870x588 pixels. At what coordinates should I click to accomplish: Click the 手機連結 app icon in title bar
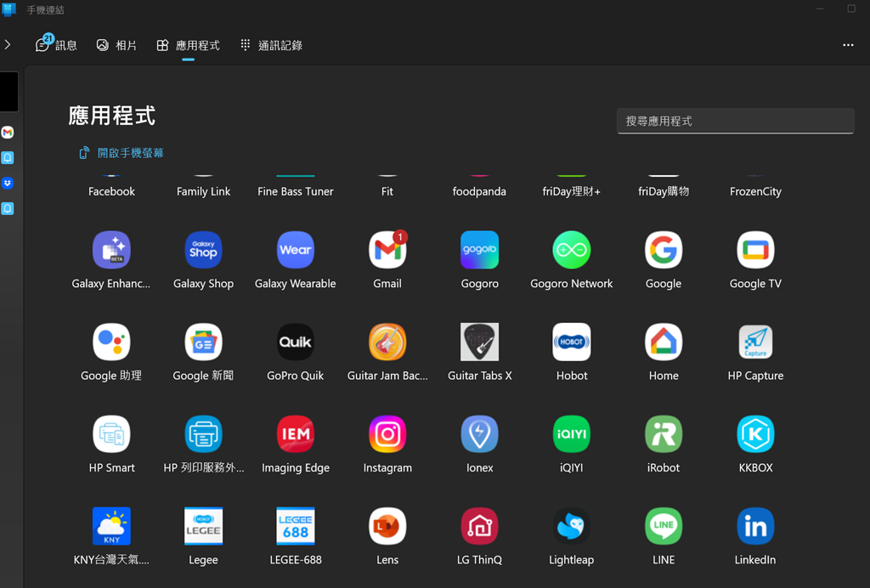click(8, 9)
